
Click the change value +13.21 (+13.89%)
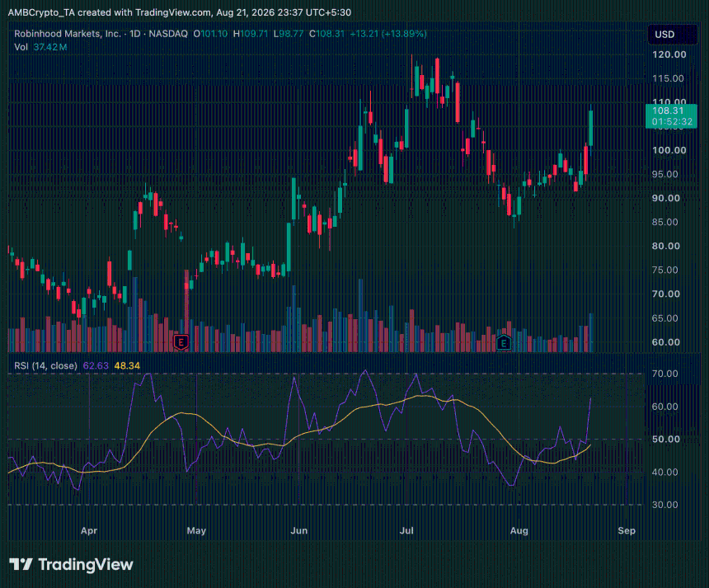(388, 34)
